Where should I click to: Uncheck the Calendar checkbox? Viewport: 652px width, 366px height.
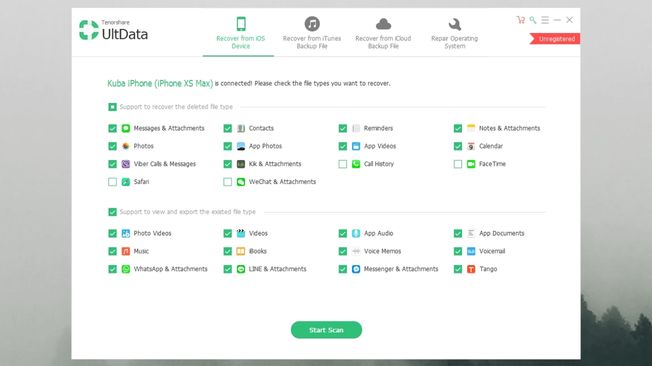[458, 146]
